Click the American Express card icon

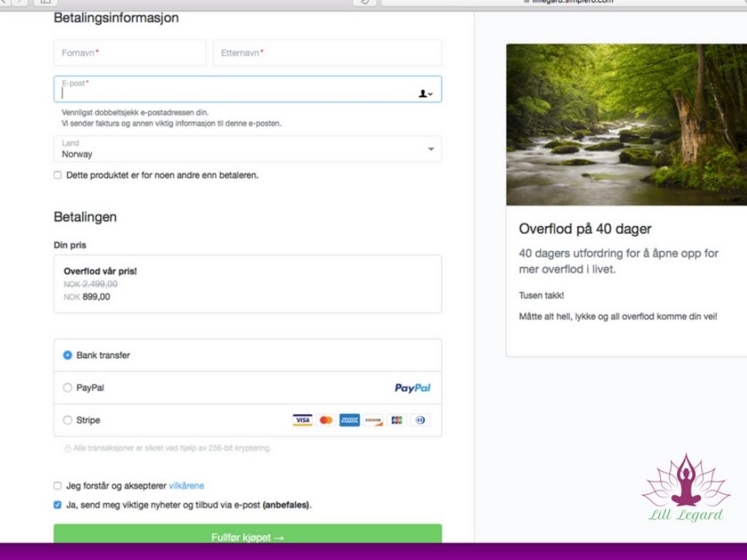[349, 420]
